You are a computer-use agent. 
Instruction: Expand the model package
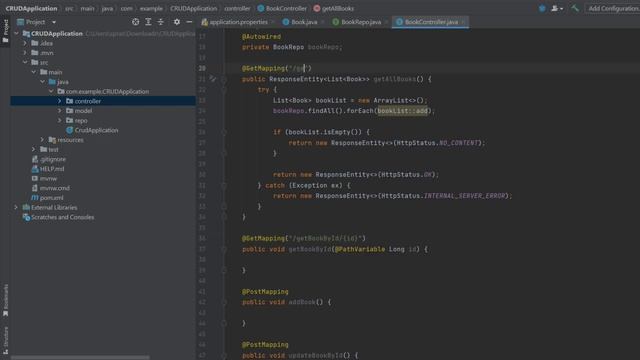60,111
